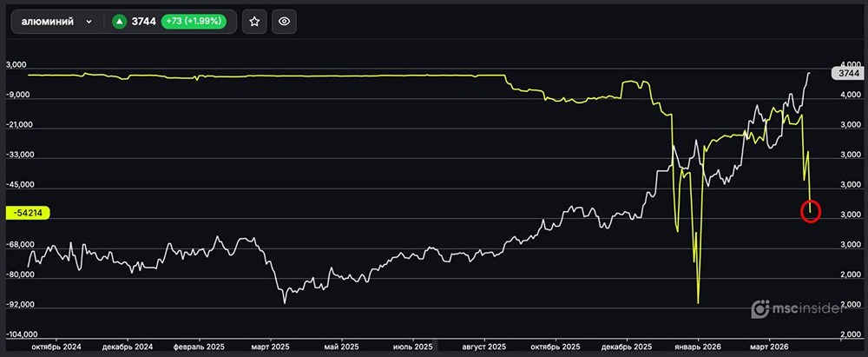This screenshot has height=357, width=868.
Task: Click the август 2025 timeline label
Action: [x=484, y=347]
